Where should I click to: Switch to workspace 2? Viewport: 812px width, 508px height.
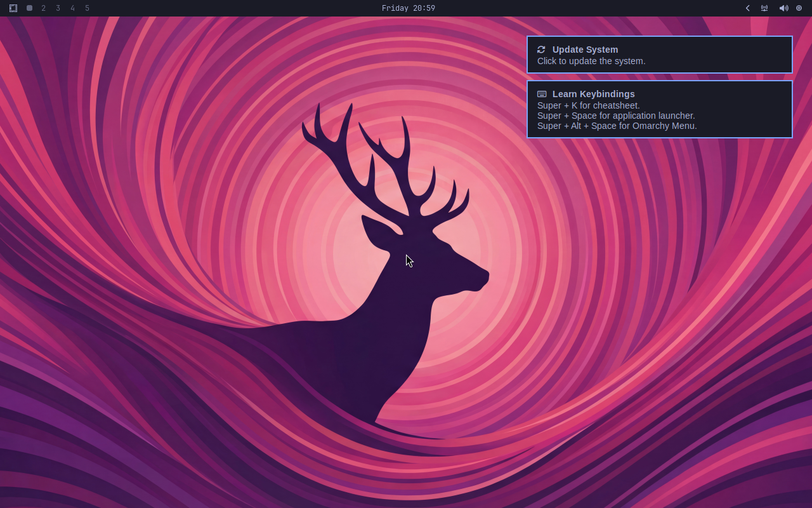(x=43, y=8)
